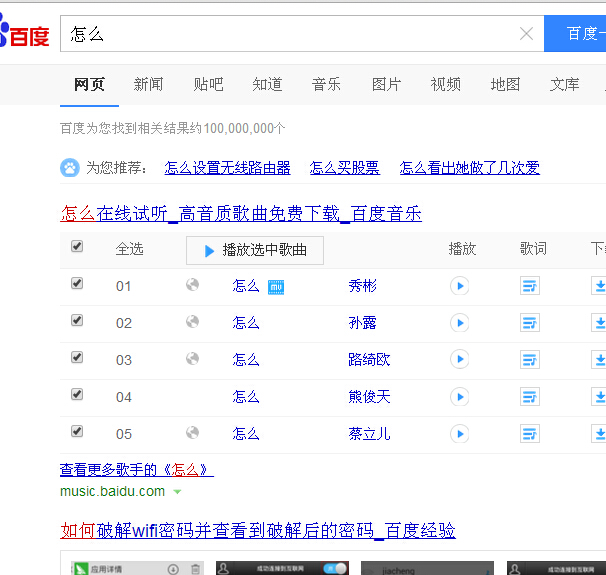Screen dimensions: 606x575
Task: Open the 音乐 tab
Action: (x=327, y=84)
